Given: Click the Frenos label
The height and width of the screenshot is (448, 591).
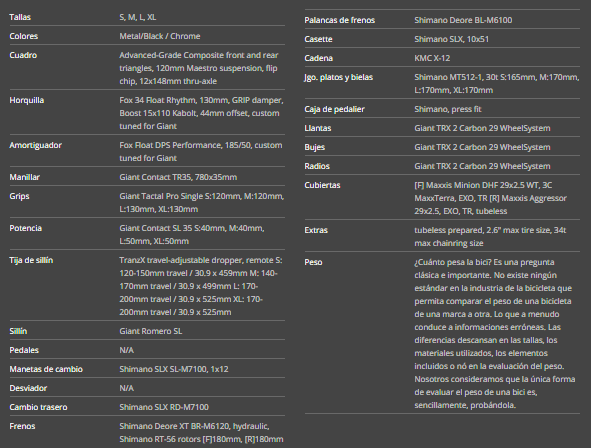Looking at the screenshot, I should pos(22,426).
